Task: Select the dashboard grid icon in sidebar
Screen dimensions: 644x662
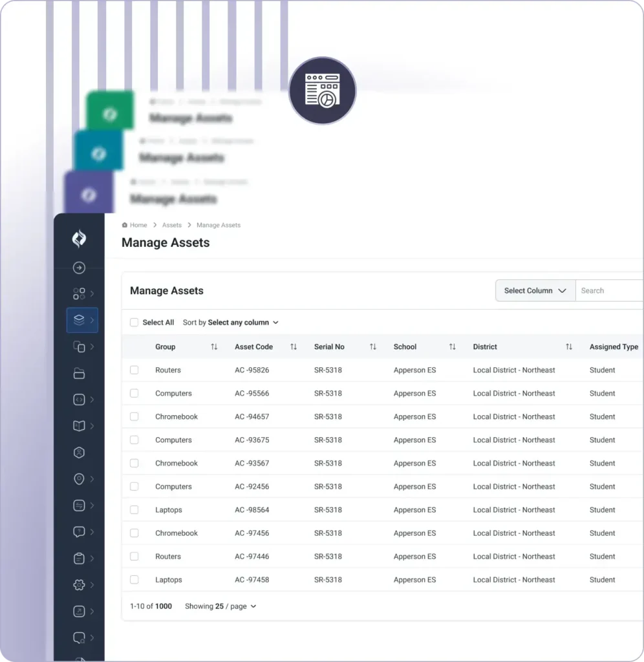Action: coord(79,294)
